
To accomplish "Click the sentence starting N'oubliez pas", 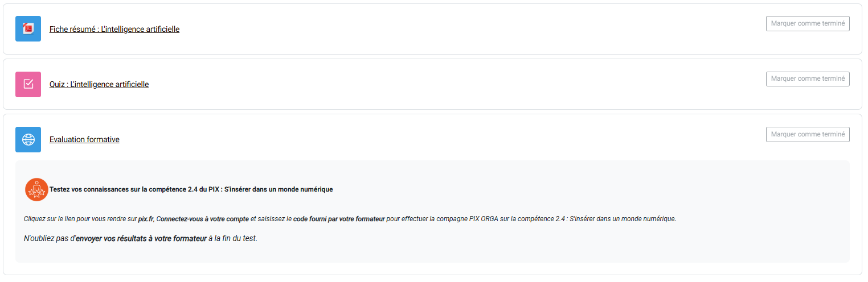I will [x=141, y=238].
